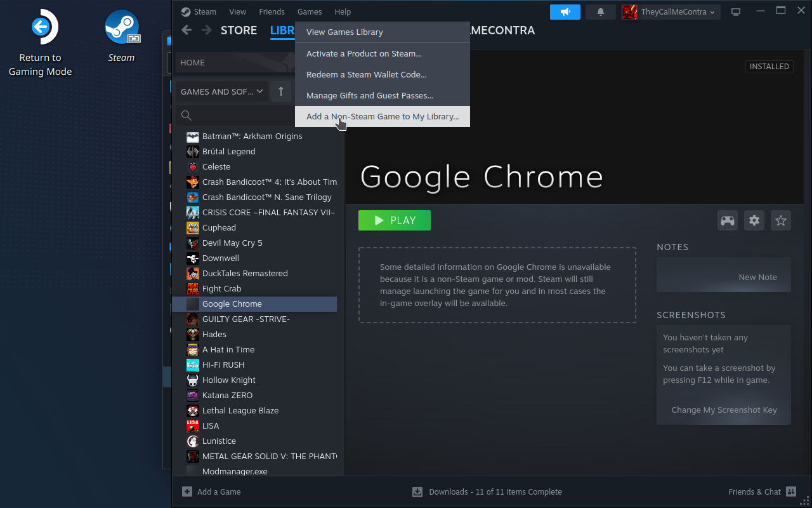The width and height of the screenshot is (812, 508).
Task: Click the HOME button in the library
Action: 235,62
